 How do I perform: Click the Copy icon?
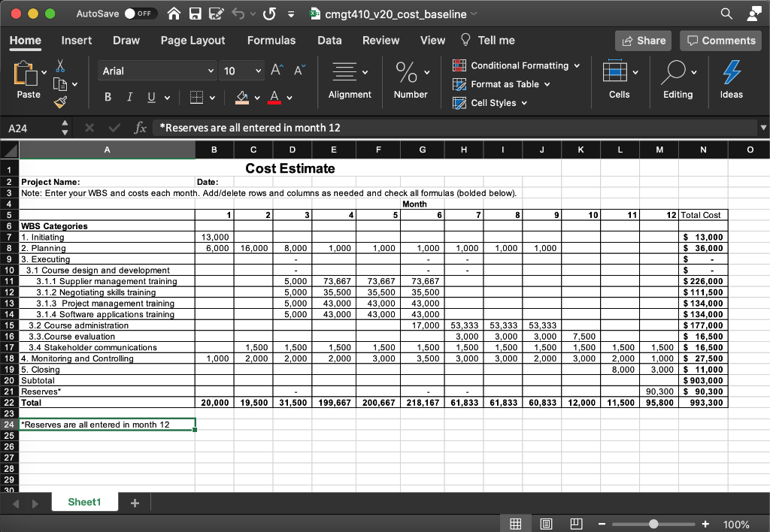[x=60, y=84]
